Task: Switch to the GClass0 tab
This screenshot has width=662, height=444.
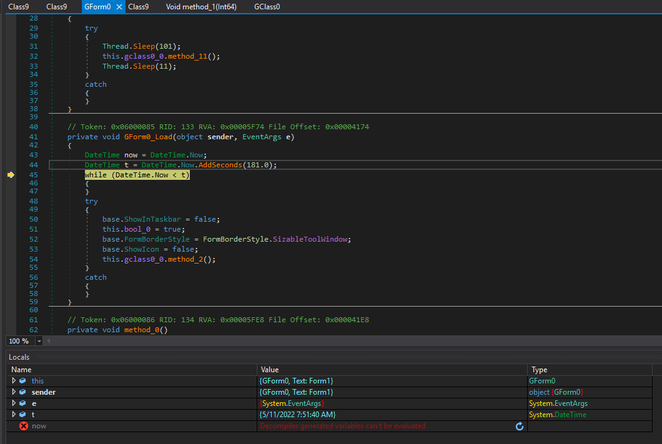Action: click(266, 7)
